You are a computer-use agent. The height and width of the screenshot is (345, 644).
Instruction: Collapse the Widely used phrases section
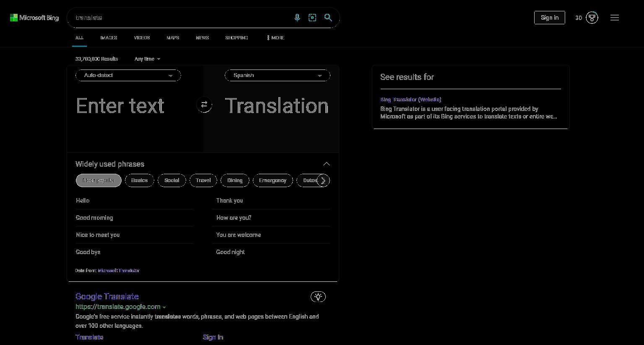[327, 164]
